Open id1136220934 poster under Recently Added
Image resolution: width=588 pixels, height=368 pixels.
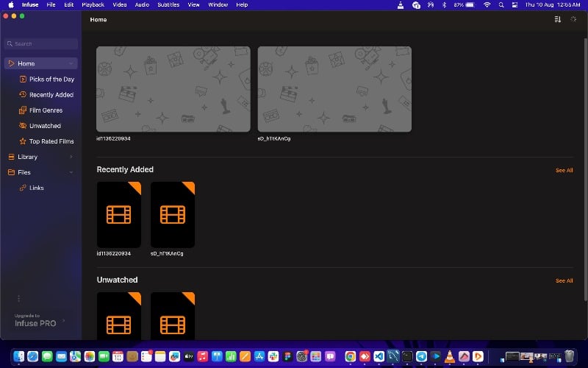point(119,214)
